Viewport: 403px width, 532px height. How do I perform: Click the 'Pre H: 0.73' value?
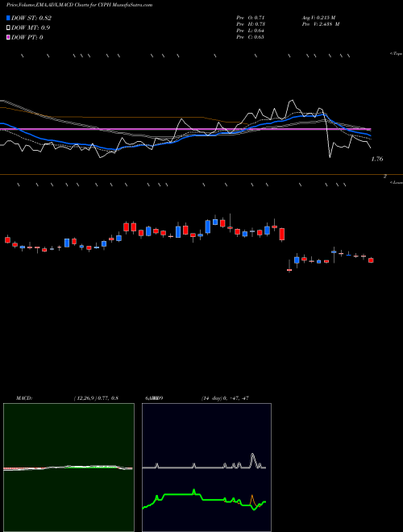pos(251,24)
